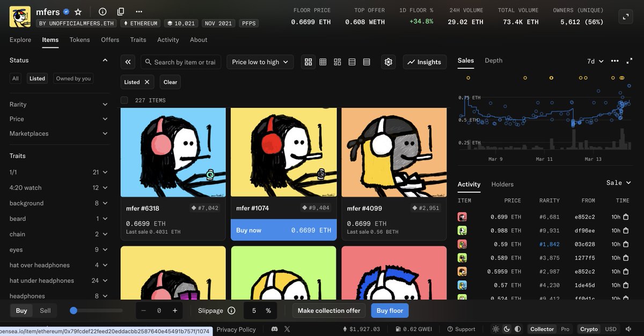Viewport: 644px width, 336px height.
Task: Clear all filters with Clear button
Action: pyautogui.click(x=170, y=82)
